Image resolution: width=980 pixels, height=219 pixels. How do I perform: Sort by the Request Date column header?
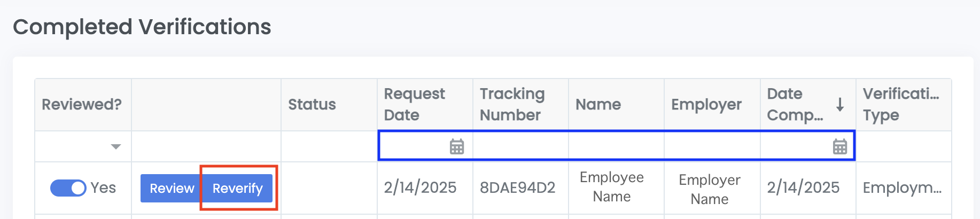coord(414,104)
